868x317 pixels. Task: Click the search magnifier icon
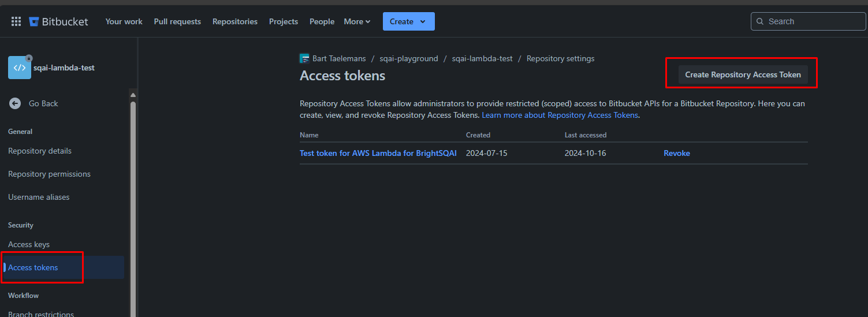tap(760, 21)
